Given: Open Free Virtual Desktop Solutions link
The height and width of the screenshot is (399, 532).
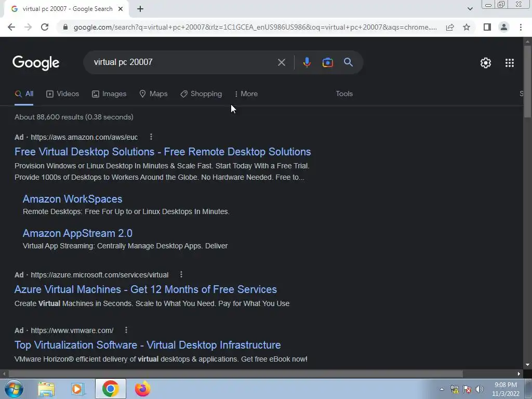Looking at the screenshot, I should pyautogui.click(x=163, y=152).
